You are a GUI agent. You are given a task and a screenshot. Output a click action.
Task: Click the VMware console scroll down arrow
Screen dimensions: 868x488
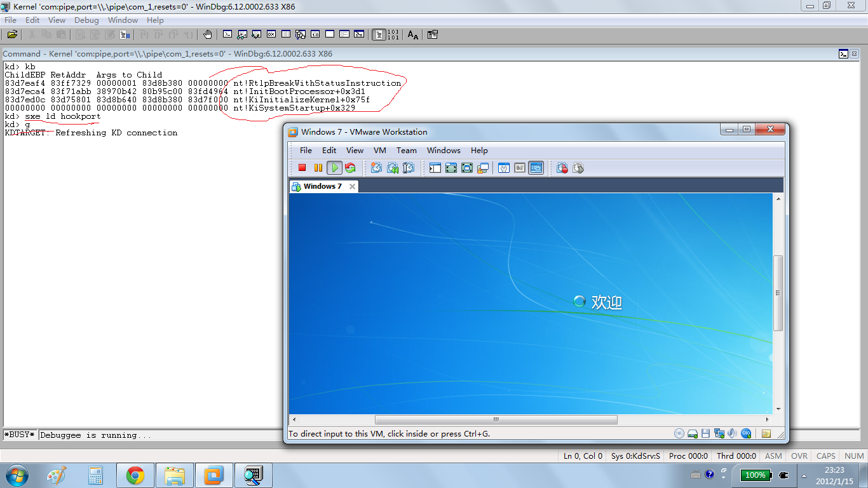[778, 409]
